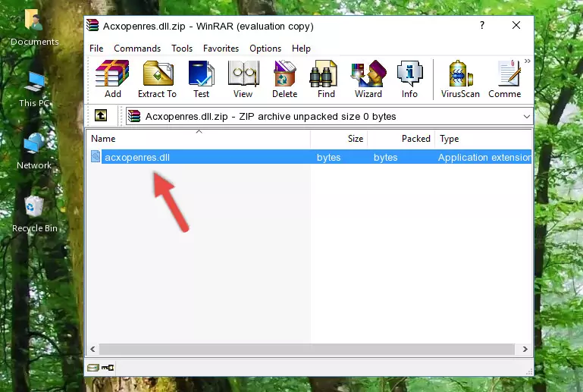The height and width of the screenshot is (392, 583).
Task: Select the Recycle Bin desktop icon
Action: pyautogui.click(x=35, y=214)
